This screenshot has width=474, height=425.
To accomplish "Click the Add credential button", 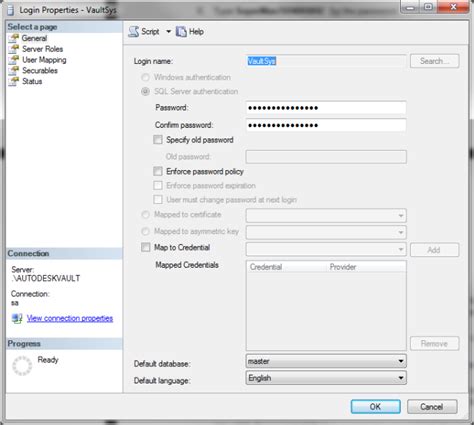I will coord(435,250).
